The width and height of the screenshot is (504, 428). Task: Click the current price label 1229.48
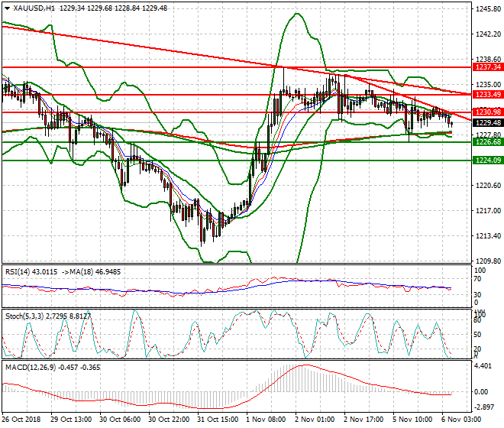coord(488,122)
